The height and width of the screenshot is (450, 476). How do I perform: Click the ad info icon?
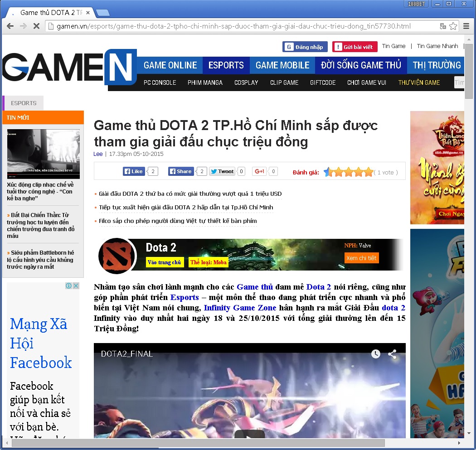click(68, 285)
